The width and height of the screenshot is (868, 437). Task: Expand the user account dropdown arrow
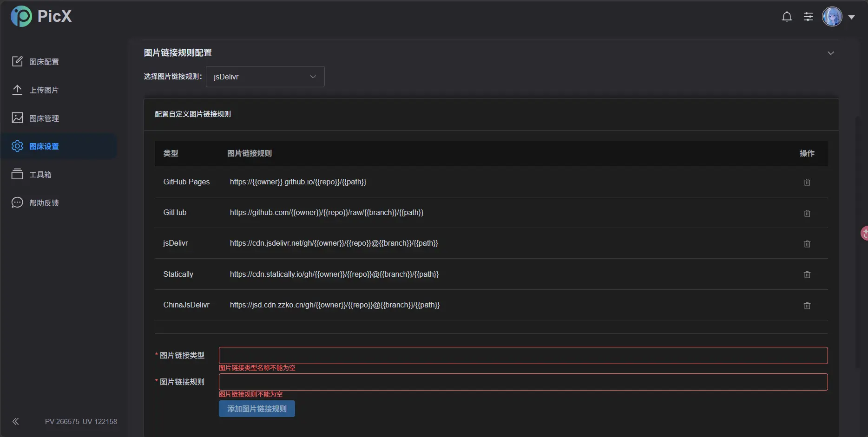pos(851,17)
